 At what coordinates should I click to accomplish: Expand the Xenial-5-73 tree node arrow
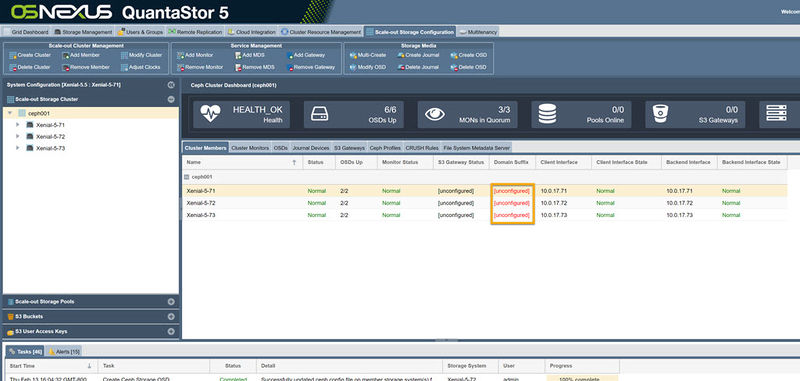18,148
